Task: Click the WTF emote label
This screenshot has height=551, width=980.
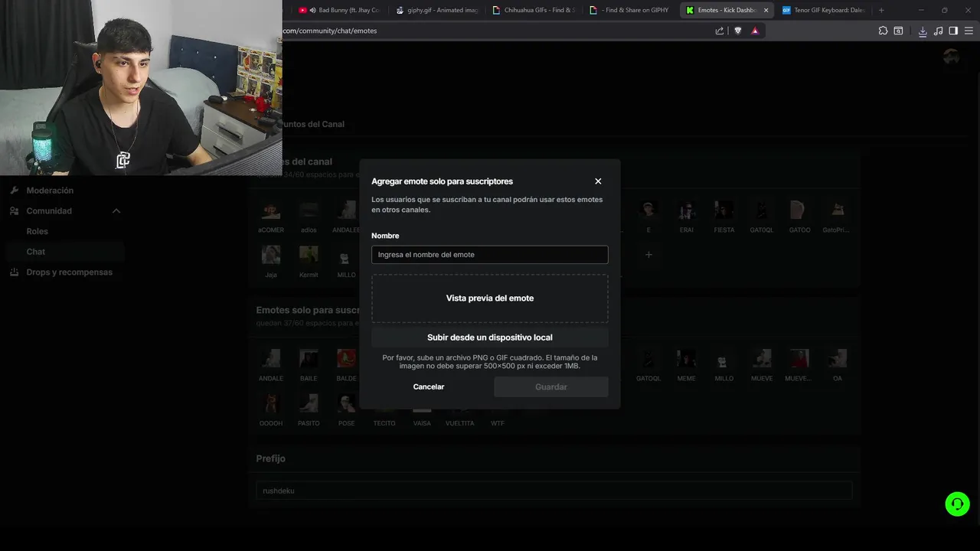Action: [x=498, y=423]
